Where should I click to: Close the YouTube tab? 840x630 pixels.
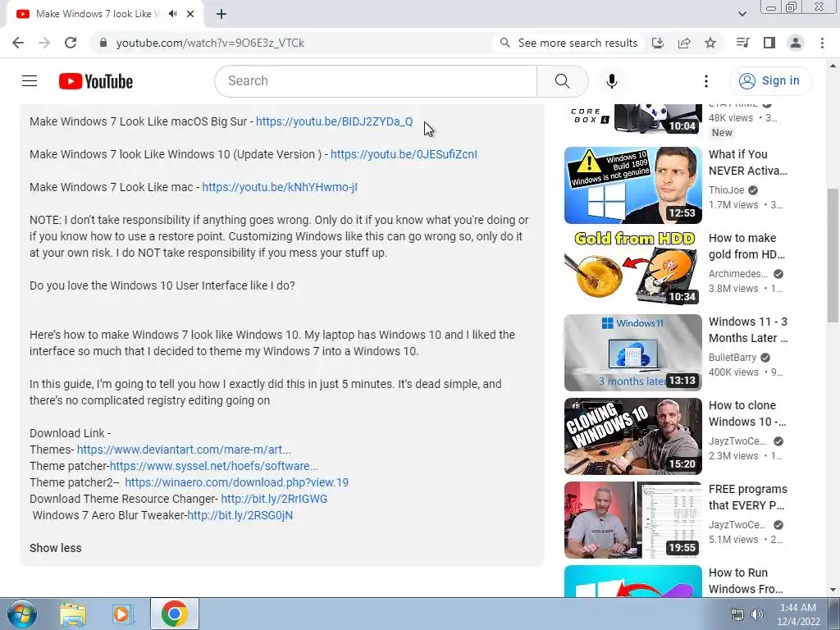click(190, 14)
